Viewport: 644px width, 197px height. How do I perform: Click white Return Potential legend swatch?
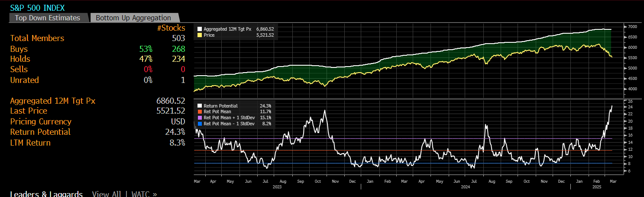[x=200, y=106]
